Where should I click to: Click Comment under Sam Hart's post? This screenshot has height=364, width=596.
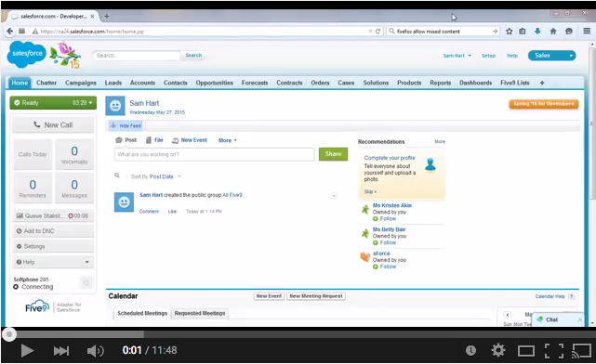149,212
